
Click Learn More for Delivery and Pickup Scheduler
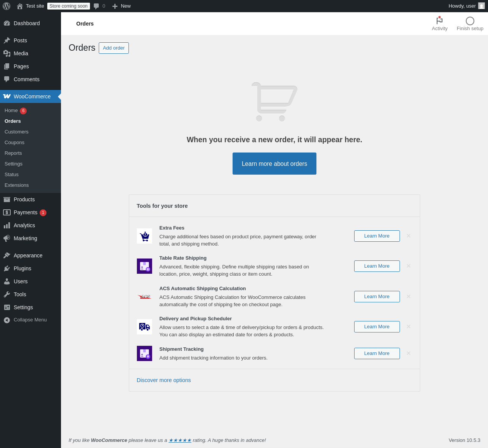[x=377, y=327]
